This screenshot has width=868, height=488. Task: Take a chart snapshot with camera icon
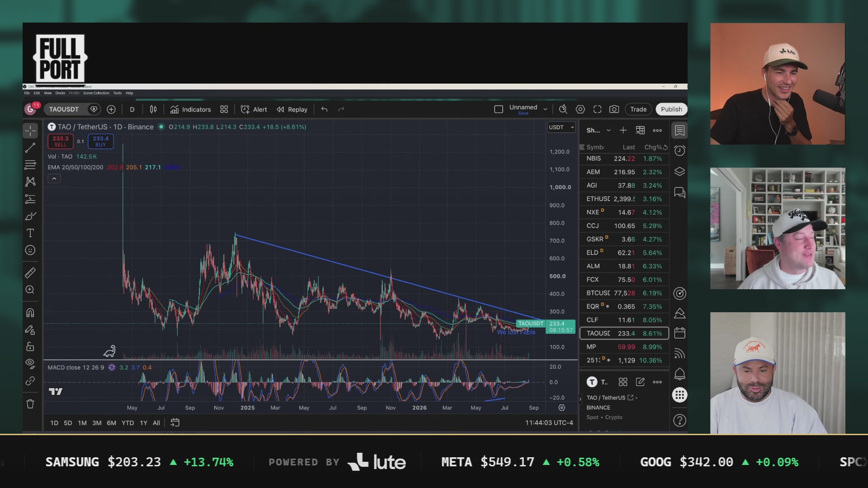tap(614, 109)
